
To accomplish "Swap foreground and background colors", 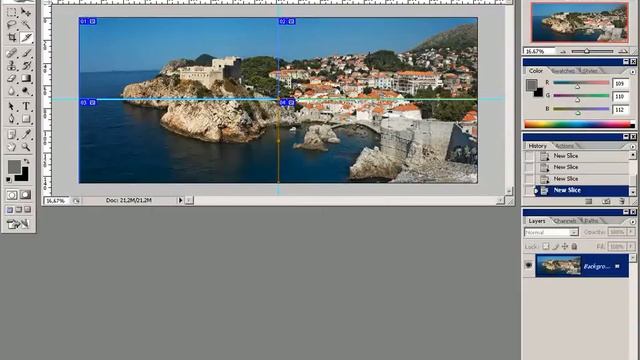I will coord(27,162).
